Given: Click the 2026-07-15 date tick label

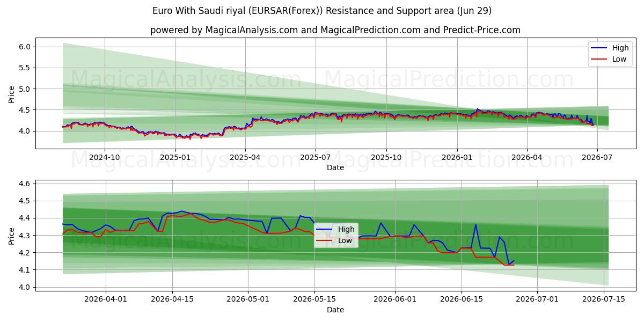Looking at the screenshot, I should click(604, 299).
